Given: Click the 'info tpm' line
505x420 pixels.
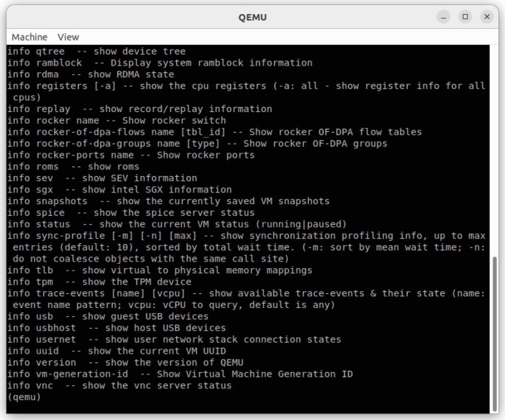Looking at the screenshot, I should point(100,282).
